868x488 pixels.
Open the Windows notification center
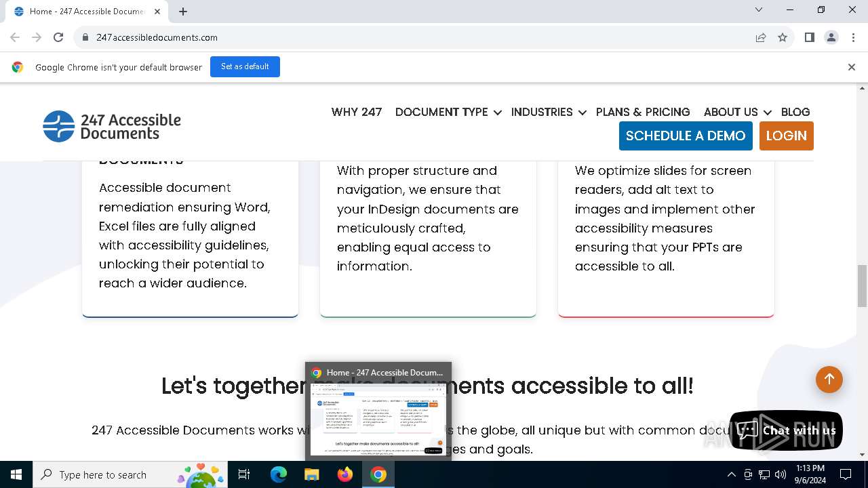(x=846, y=474)
